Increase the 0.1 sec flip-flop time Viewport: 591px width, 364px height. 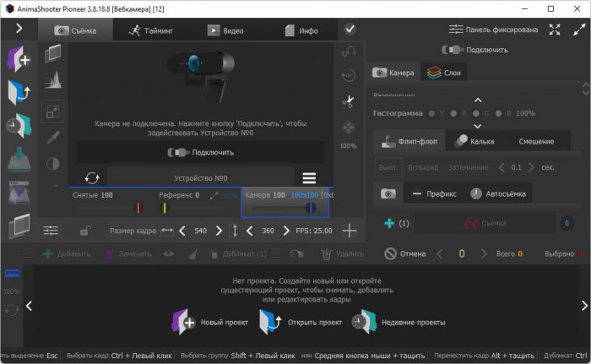pos(531,167)
